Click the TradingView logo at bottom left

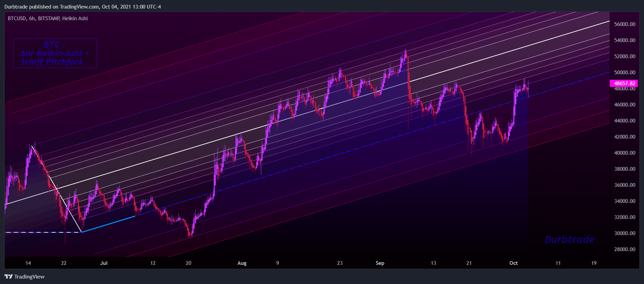[24, 276]
